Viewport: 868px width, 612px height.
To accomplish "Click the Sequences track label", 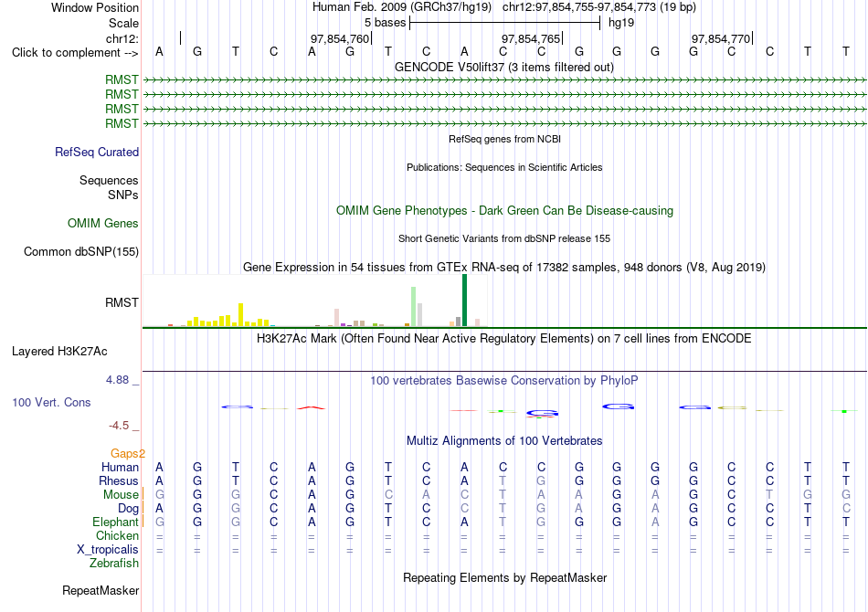I will pos(109,180).
